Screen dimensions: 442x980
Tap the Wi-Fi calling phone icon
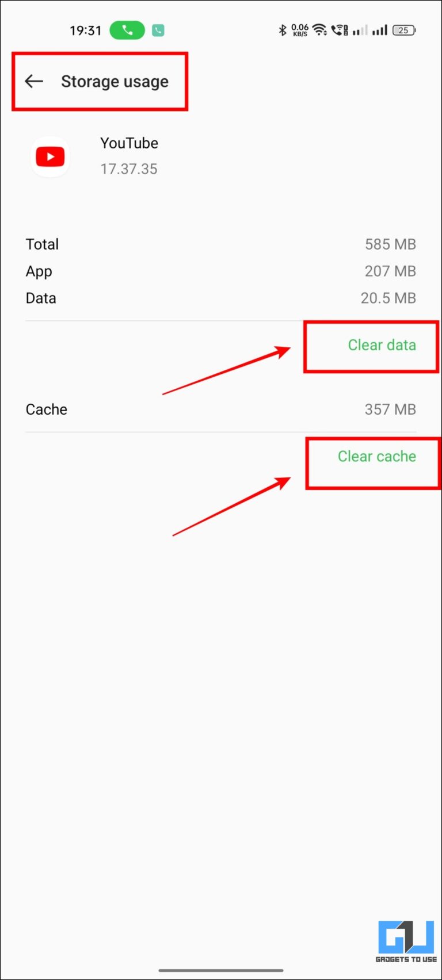point(338,30)
